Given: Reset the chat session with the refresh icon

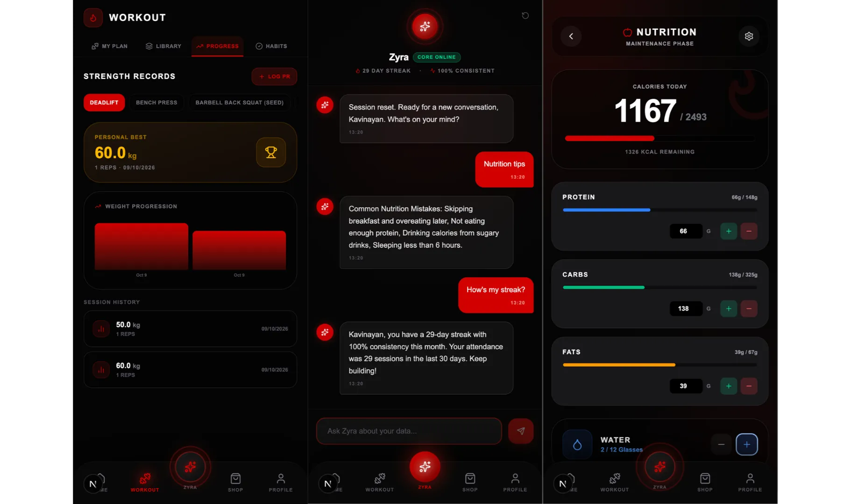Looking at the screenshot, I should pos(525,15).
